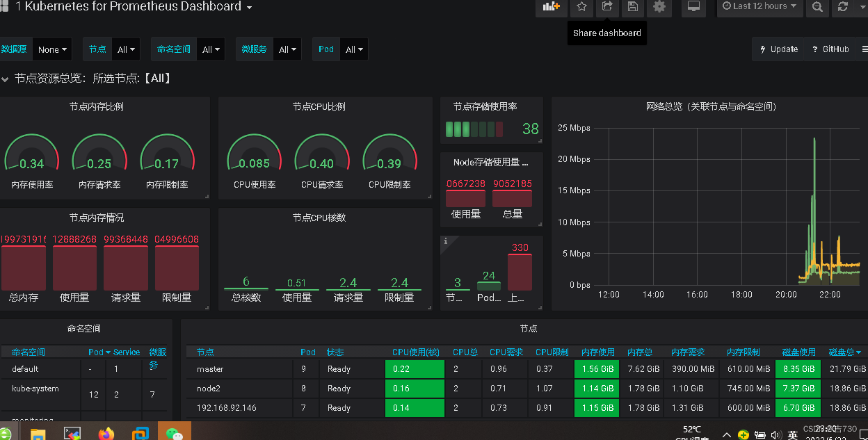Cycle view mode using the monitor icon
This screenshot has width=868, height=440.
[693, 8]
